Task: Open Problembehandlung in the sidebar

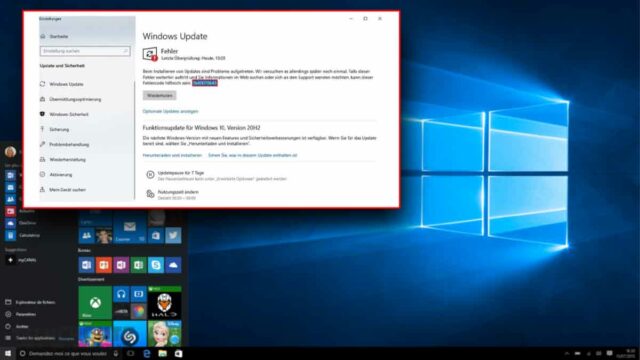Action: point(69,144)
